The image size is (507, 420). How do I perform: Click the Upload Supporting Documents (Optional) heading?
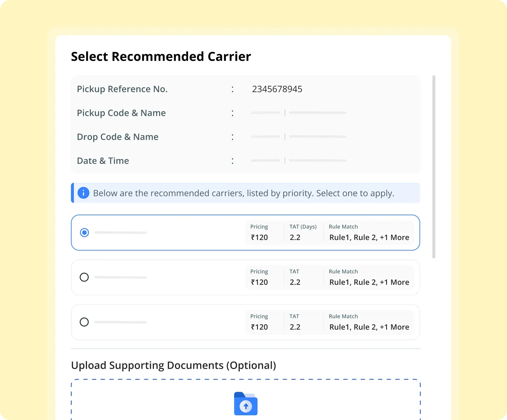[x=173, y=365]
